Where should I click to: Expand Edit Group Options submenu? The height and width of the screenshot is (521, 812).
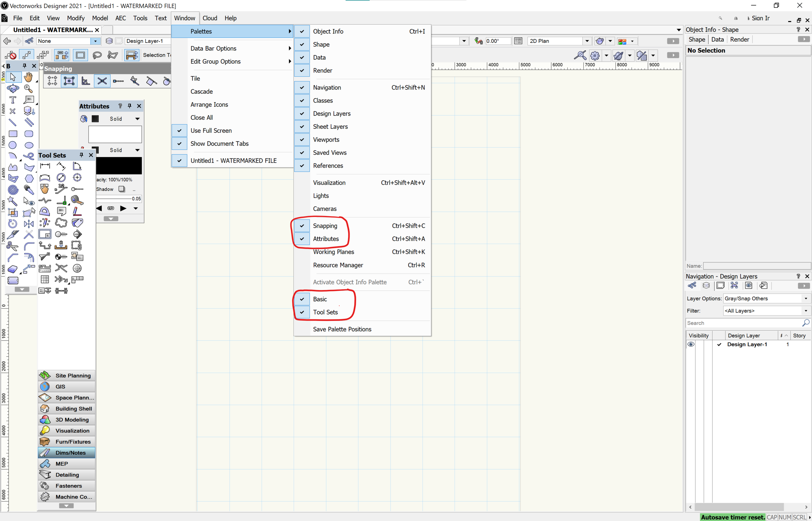(232, 62)
